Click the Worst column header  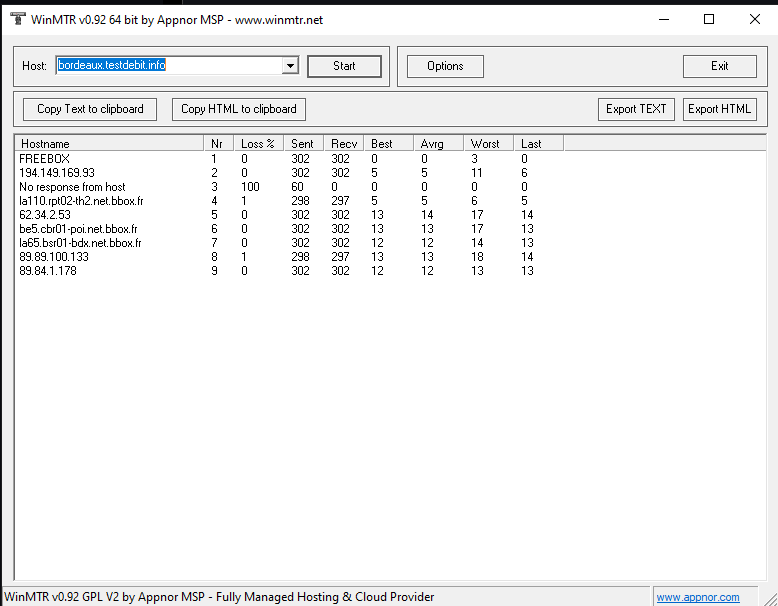tap(489, 143)
